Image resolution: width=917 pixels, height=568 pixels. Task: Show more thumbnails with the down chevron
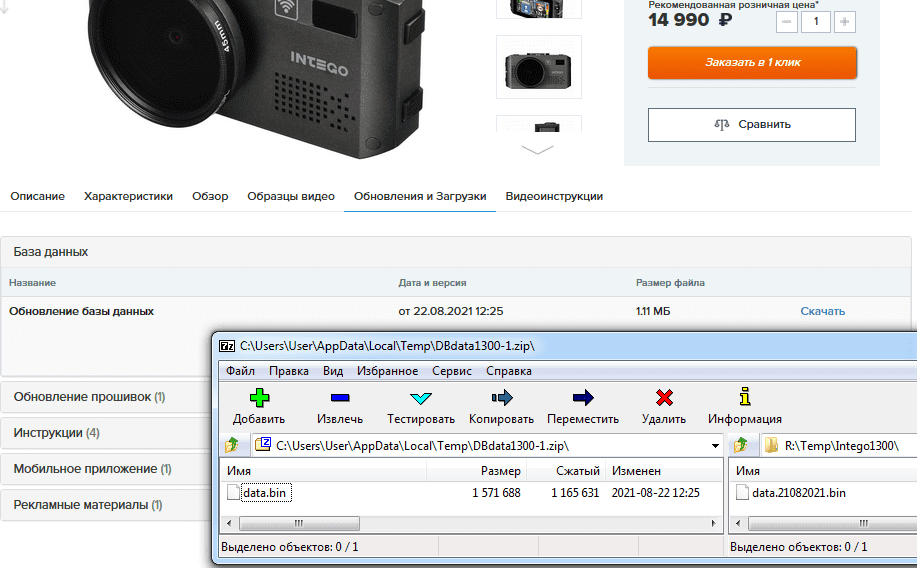point(537,150)
